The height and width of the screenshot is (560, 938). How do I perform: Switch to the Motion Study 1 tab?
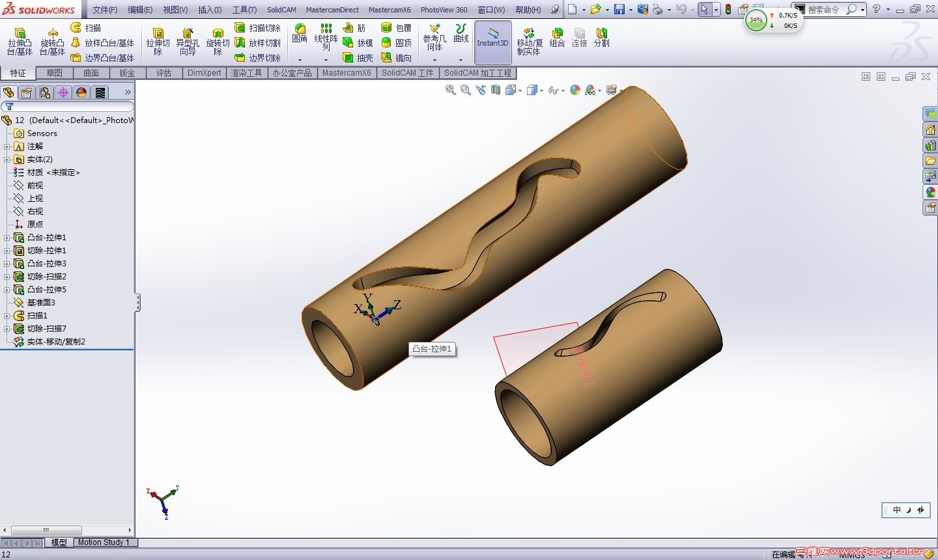104,542
